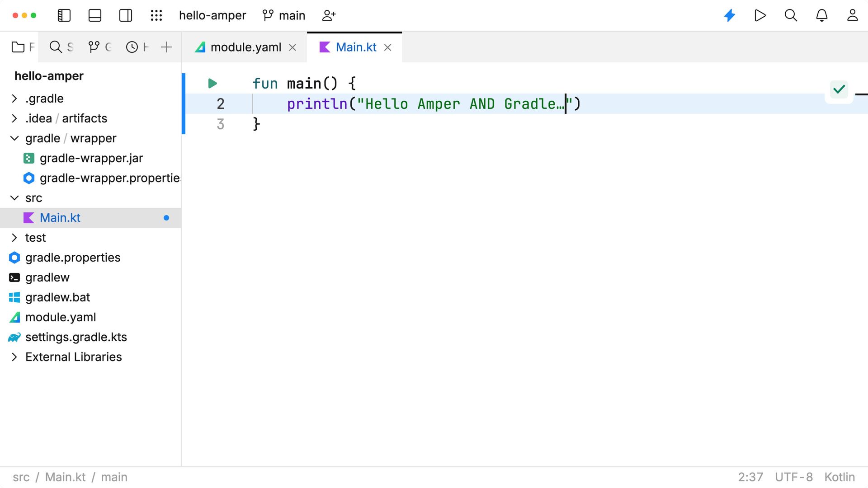Click the settings.gradle.kts elephant icon

point(14,337)
